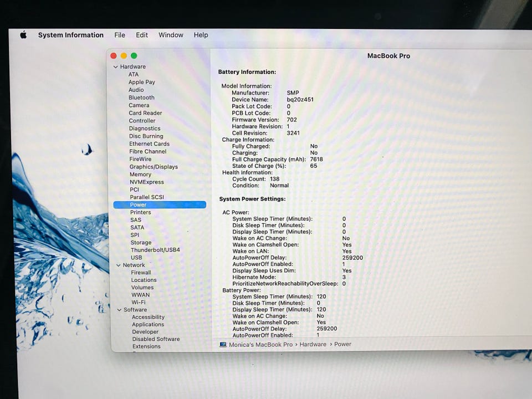This screenshot has width=532, height=399.
Task: Click Hardware in the path bar
Action: point(313,344)
